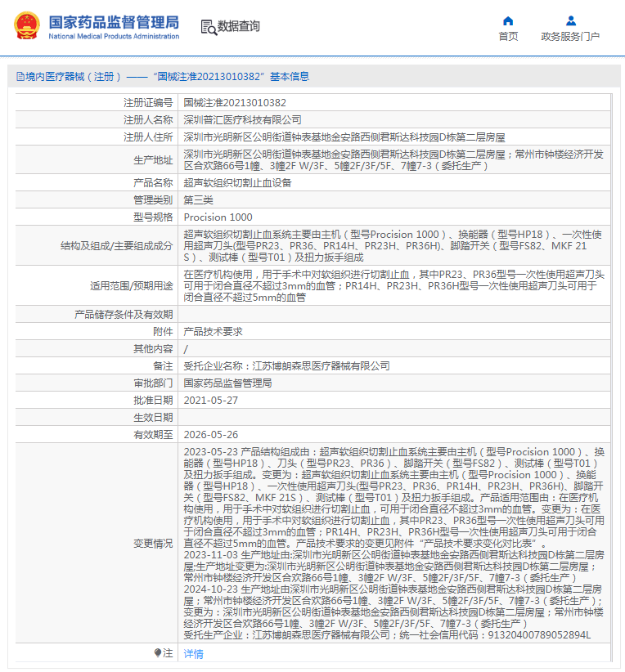Select the credit code line 91320400789052894L
The image size is (625, 672).
point(387,634)
